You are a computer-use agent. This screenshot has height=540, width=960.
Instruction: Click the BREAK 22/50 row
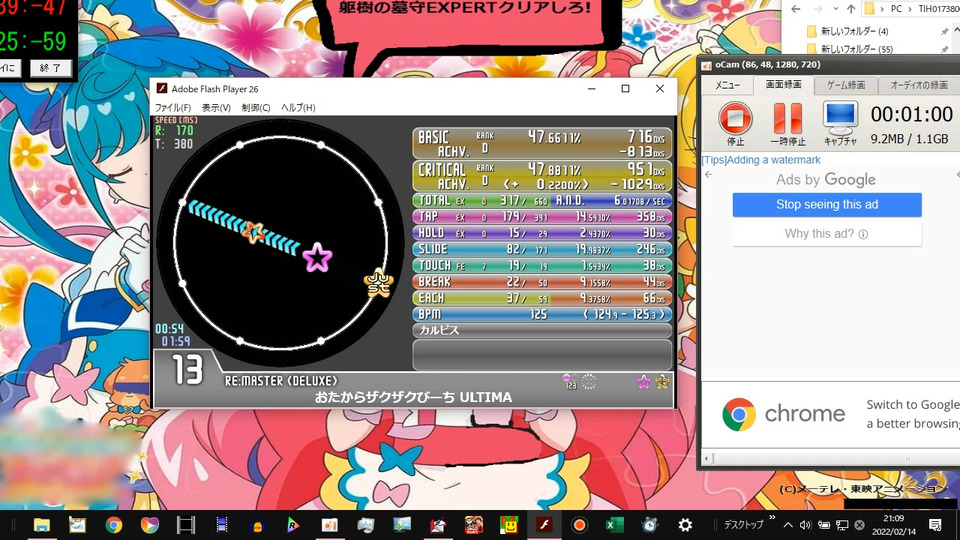point(542,282)
